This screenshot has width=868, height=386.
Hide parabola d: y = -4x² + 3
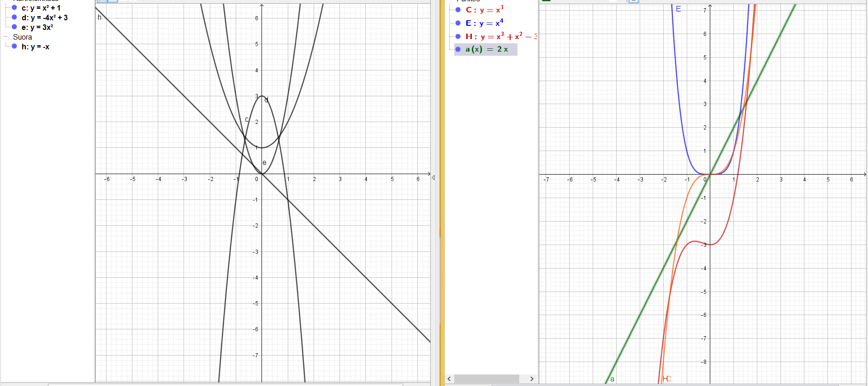coord(14,18)
